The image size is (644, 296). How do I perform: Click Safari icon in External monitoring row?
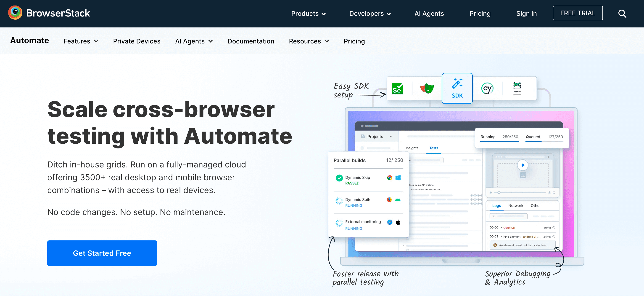tap(390, 222)
